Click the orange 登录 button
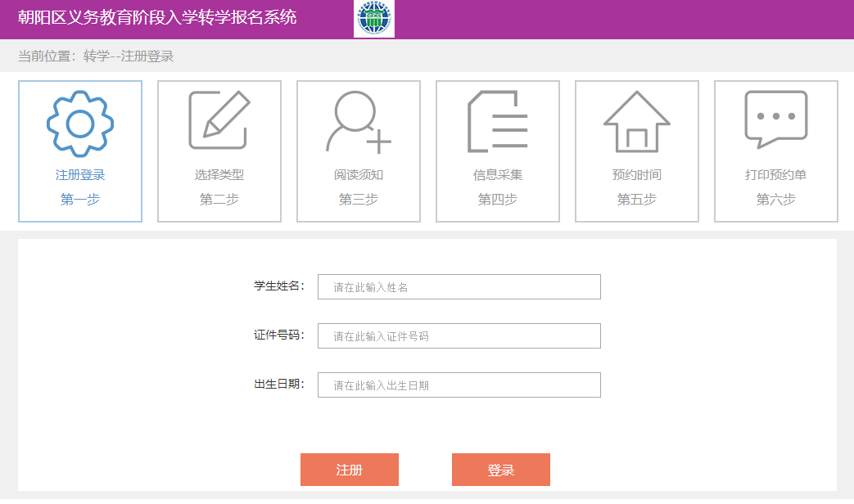854x504 pixels. pos(501,470)
